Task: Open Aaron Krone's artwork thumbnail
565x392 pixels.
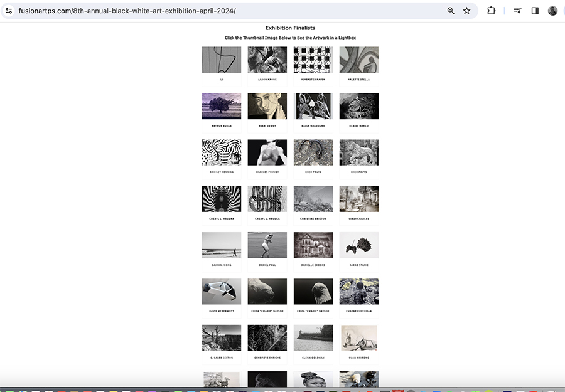Action: pyautogui.click(x=267, y=60)
